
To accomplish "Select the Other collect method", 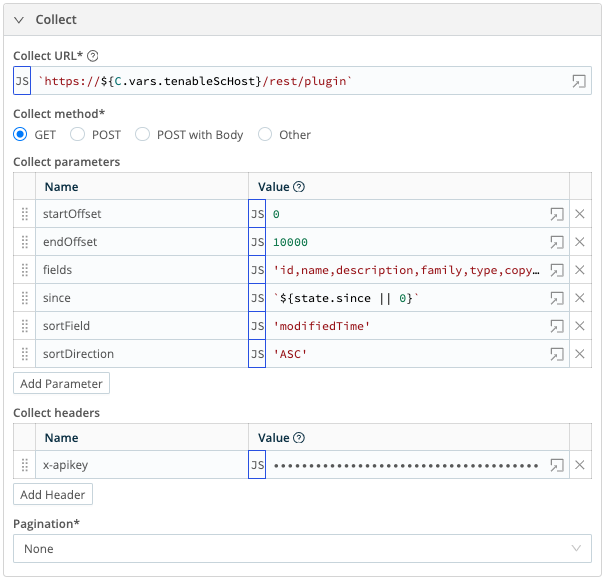I will 265,135.
